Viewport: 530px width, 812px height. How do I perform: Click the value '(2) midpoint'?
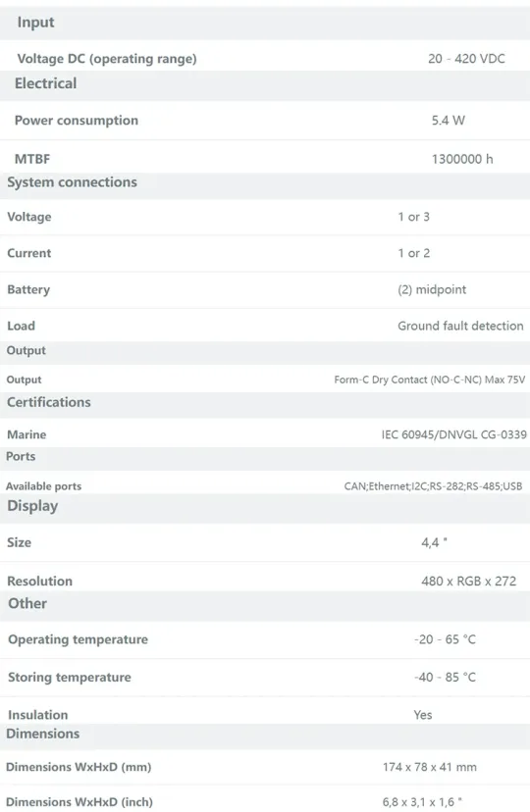432,289
